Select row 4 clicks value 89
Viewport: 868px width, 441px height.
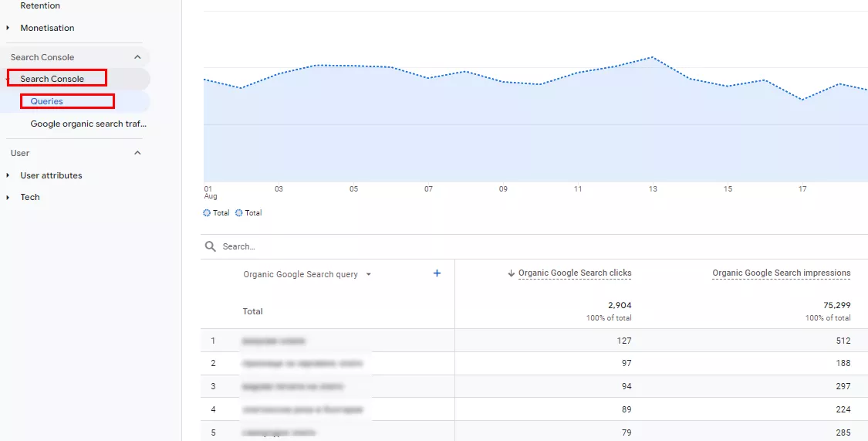click(x=626, y=409)
